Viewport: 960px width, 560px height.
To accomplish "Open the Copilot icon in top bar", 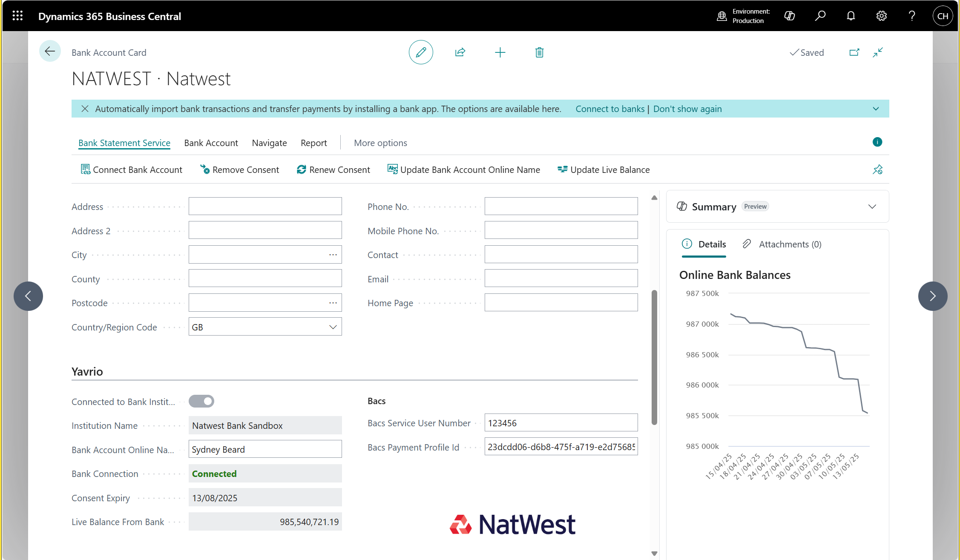I will [x=789, y=16].
